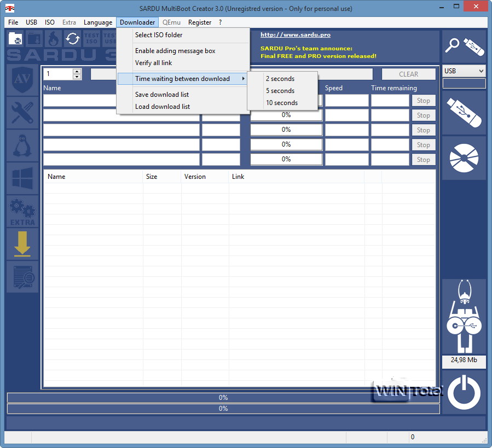Choose Select ISO folder menu entry

[183, 35]
